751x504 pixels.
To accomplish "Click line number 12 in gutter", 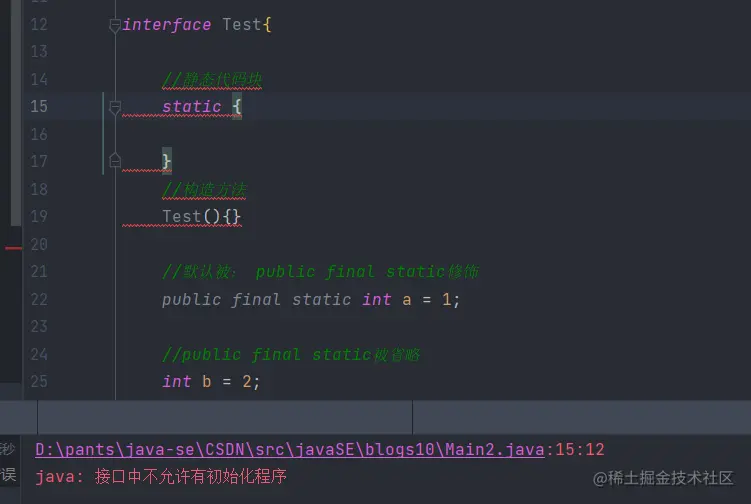I will [x=39, y=24].
